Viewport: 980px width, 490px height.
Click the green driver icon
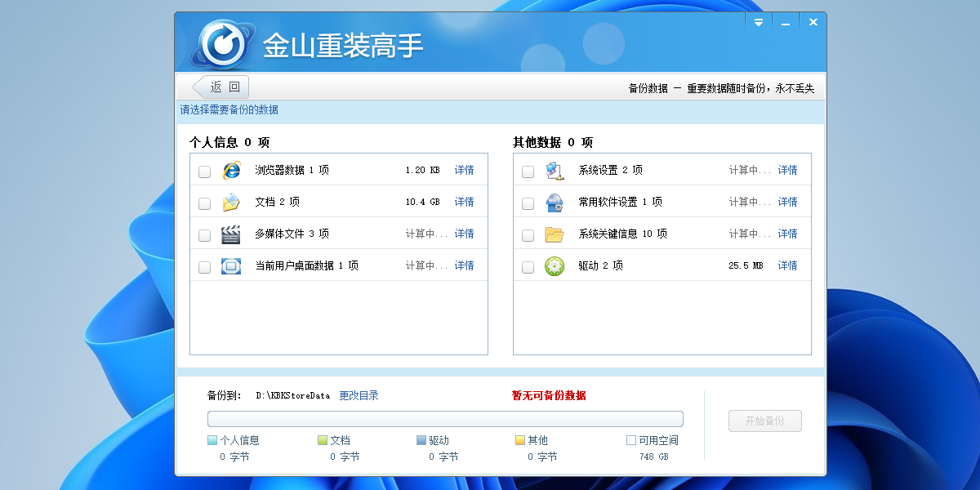coord(555,266)
